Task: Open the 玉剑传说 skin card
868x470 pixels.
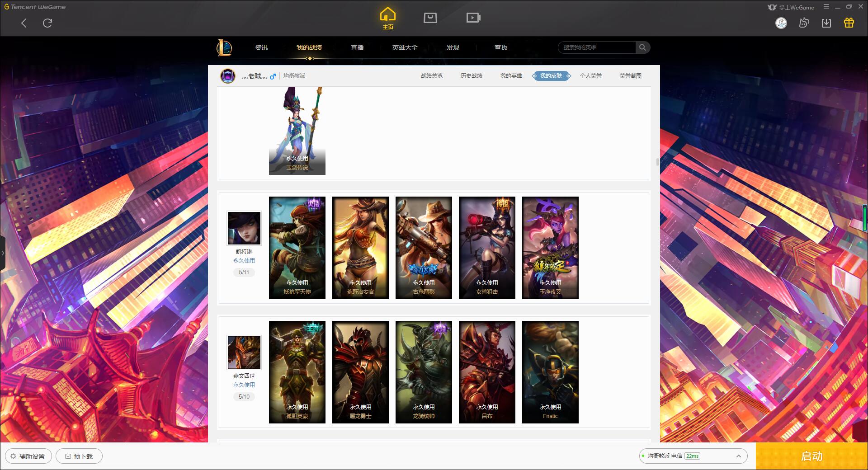Action: [297, 131]
